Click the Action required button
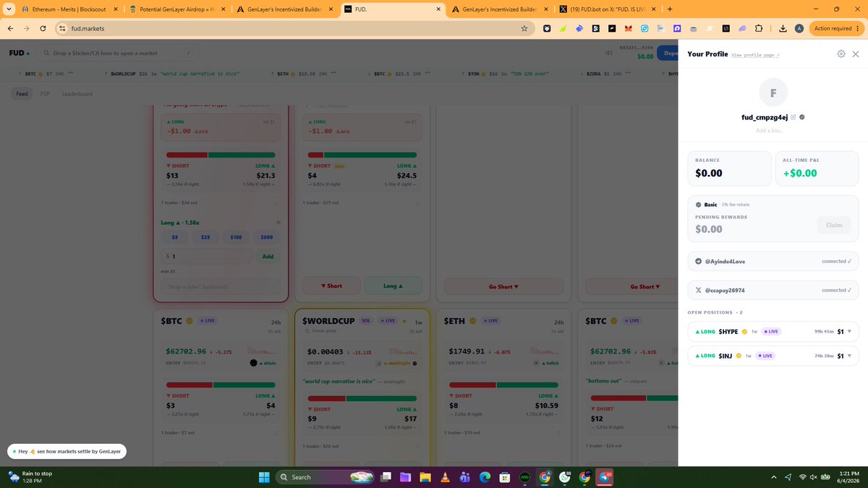868x488 pixels. (836, 28)
